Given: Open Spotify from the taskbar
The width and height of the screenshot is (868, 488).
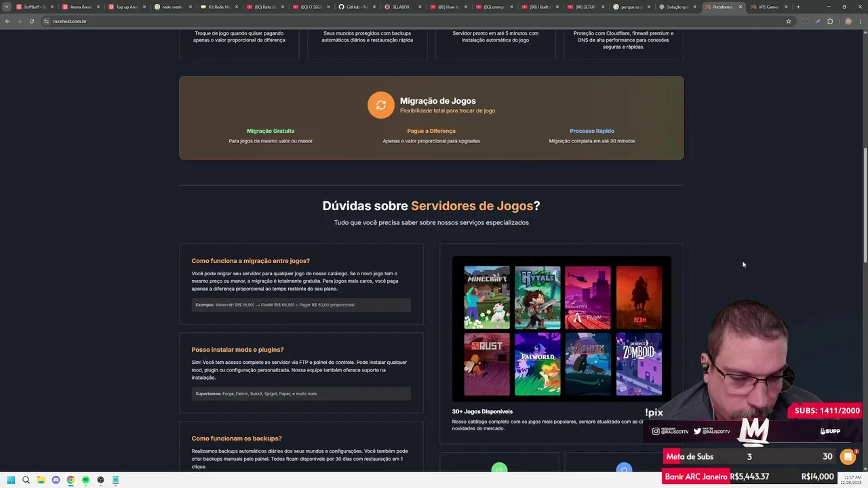Looking at the screenshot, I should (85, 480).
